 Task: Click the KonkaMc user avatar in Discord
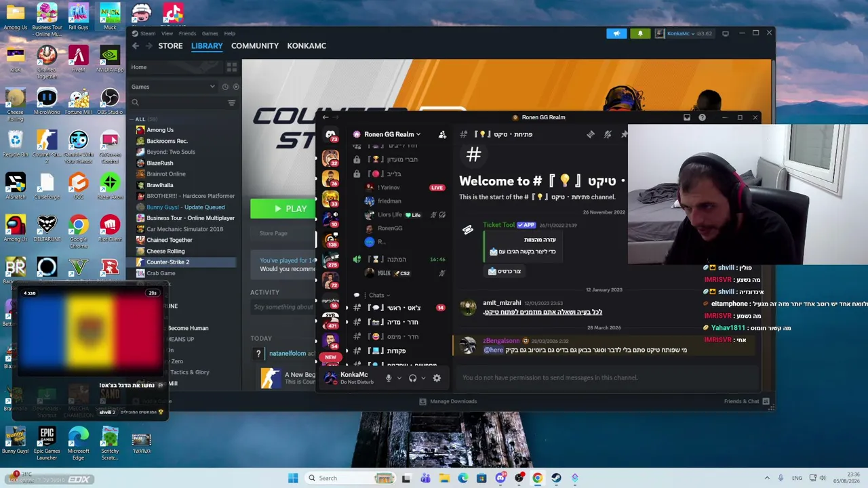coord(331,378)
